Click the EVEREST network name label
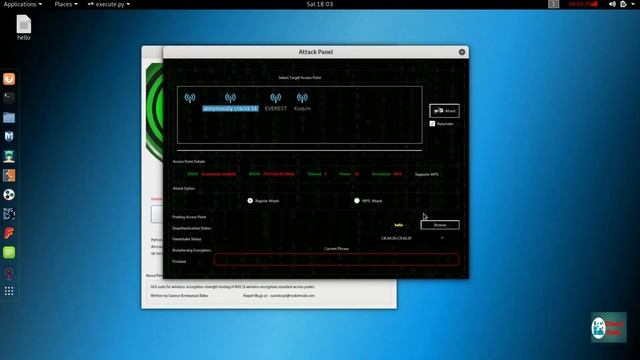640x360 pixels. point(276,109)
